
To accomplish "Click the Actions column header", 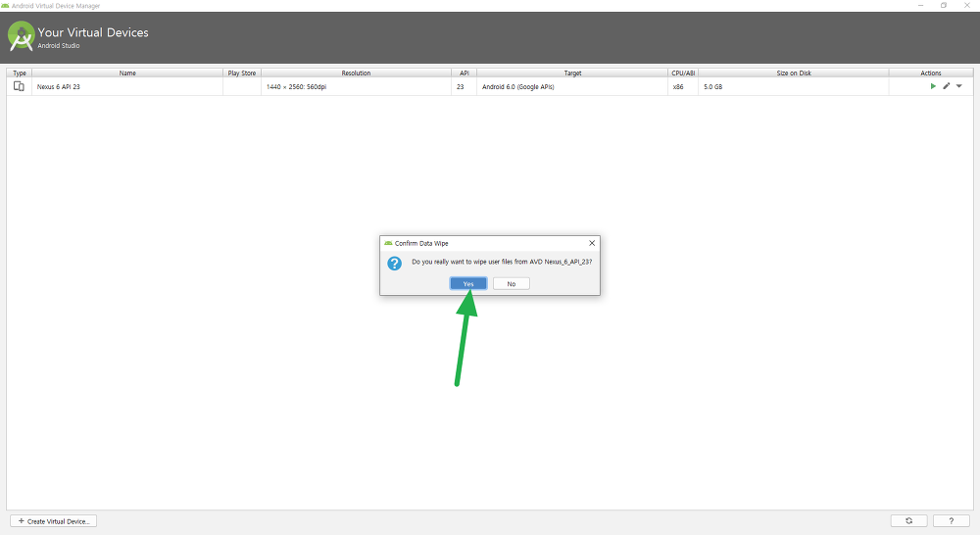I will pyautogui.click(x=931, y=73).
